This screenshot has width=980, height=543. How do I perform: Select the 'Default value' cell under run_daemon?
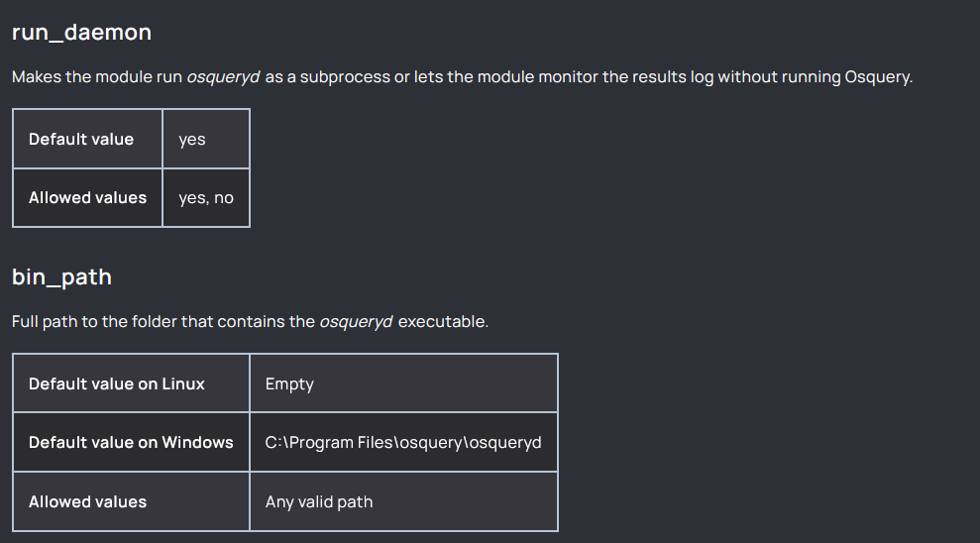[87, 139]
